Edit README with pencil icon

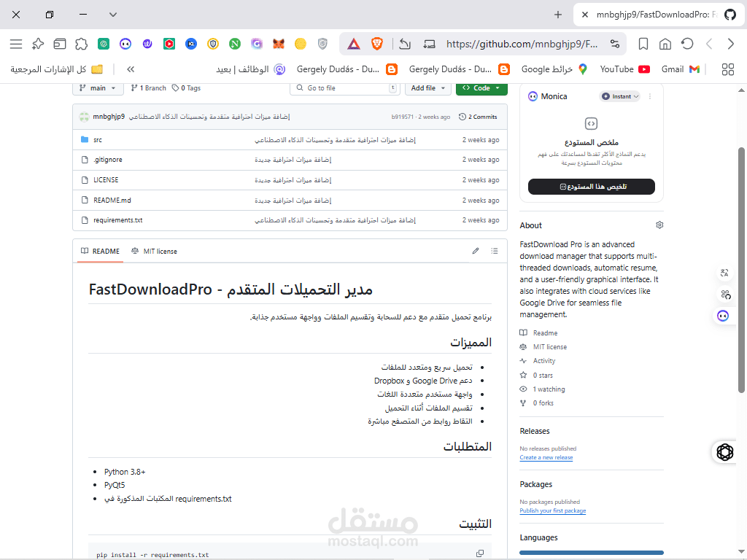476,251
